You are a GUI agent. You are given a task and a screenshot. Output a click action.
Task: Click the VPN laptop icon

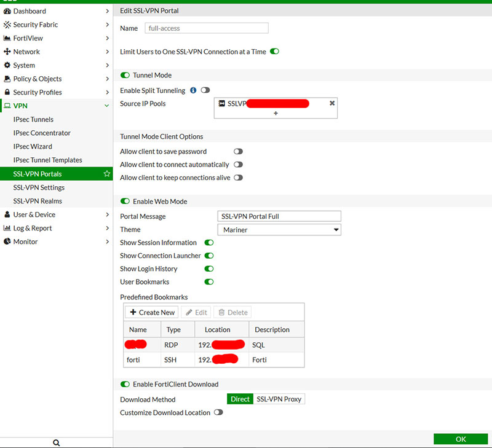(x=7, y=106)
